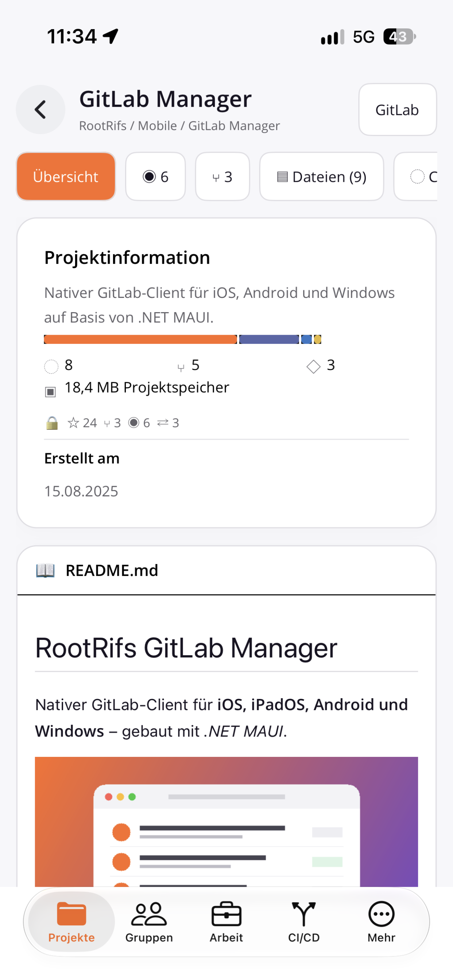Go back using the chevron button
The image size is (453, 980).
[40, 110]
